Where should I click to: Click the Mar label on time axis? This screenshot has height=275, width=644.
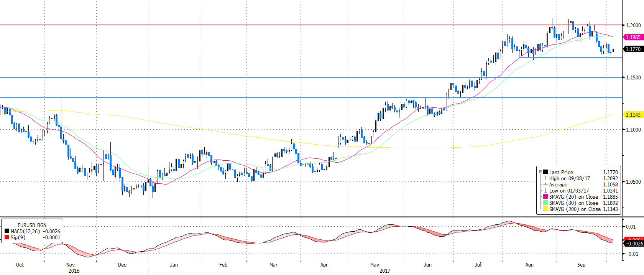point(273,265)
